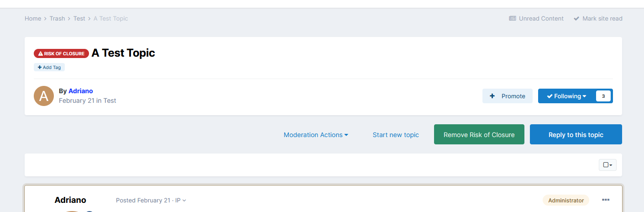Click the plus icon on Promote button
This screenshot has height=212, width=644.
click(492, 96)
